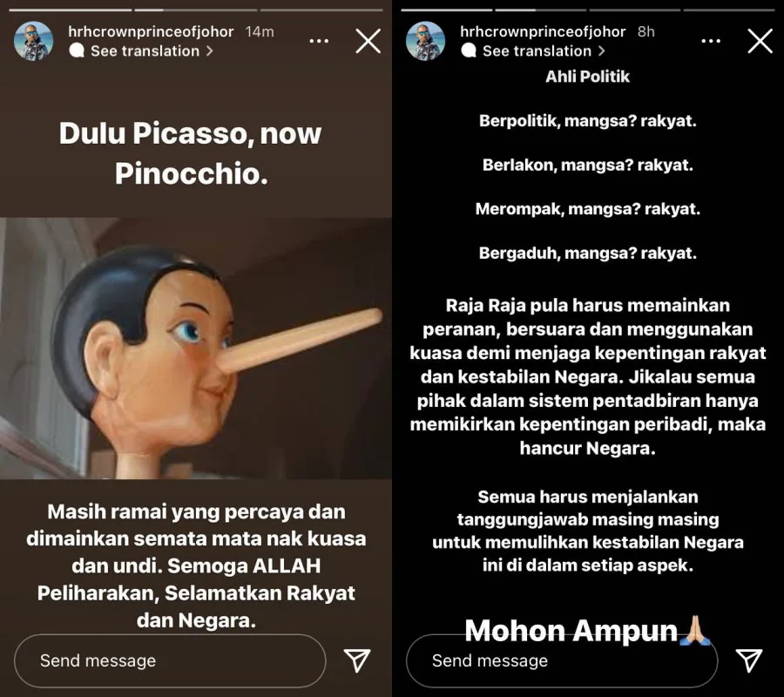Open hrhcrownprinceofjohor username on left story

(x=151, y=31)
